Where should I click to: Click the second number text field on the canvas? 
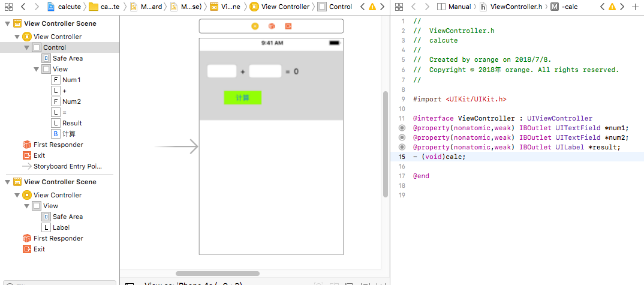(x=265, y=71)
